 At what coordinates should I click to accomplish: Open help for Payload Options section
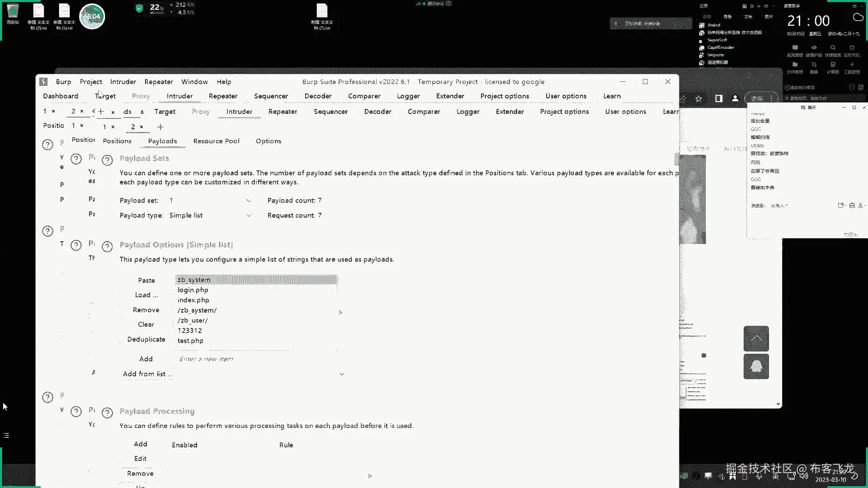pos(107,246)
